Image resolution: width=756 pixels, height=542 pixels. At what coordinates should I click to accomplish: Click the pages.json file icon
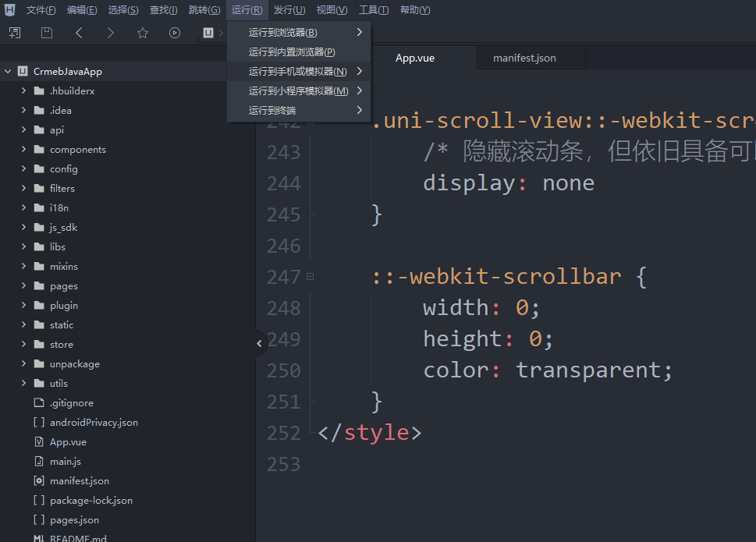(x=39, y=519)
